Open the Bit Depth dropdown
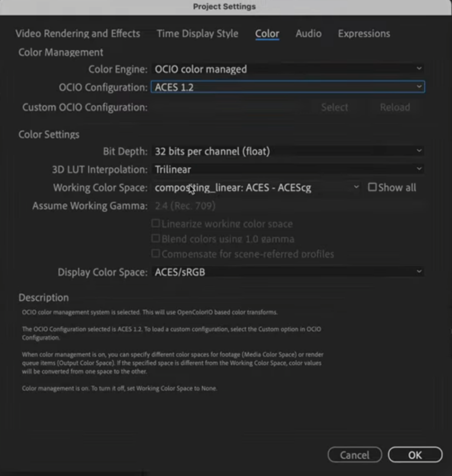Viewport: 452px width, 476px height. pos(287,151)
